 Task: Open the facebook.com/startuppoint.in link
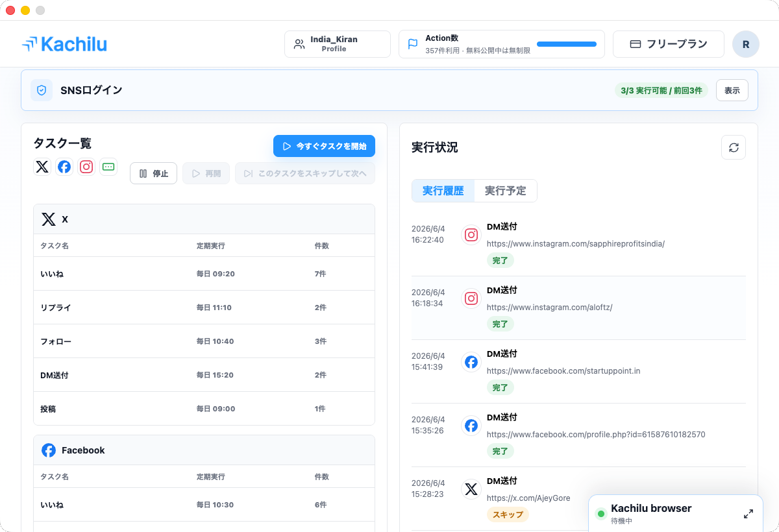[x=563, y=371]
